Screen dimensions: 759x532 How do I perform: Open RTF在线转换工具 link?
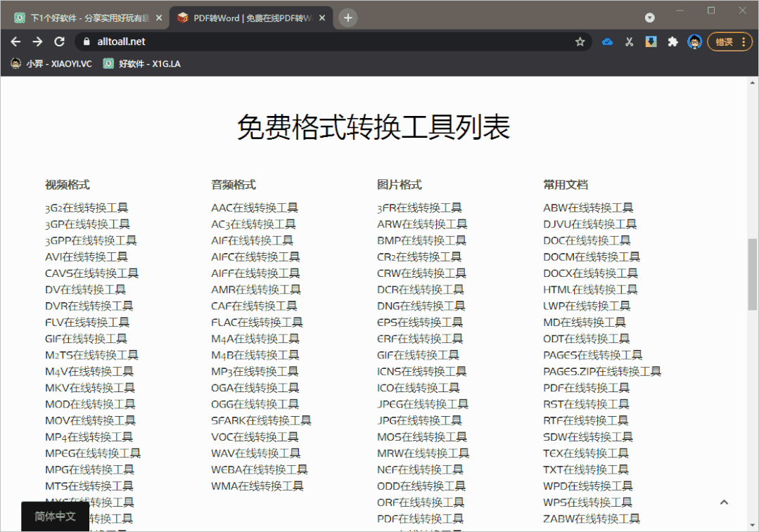pos(586,420)
